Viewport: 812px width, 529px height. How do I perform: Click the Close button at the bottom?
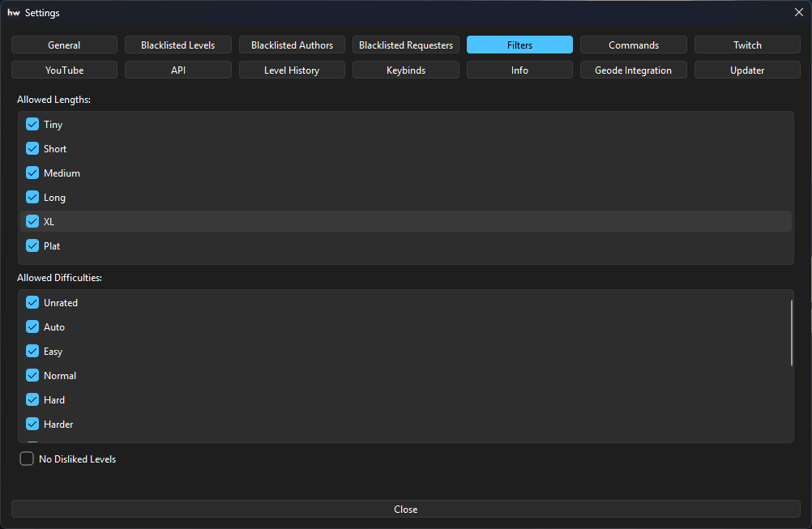(x=406, y=510)
